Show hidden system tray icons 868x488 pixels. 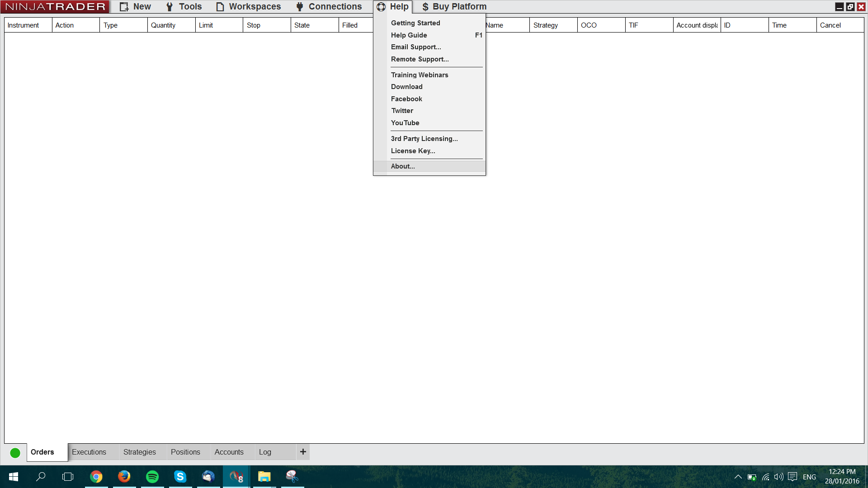pyautogui.click(x=738, y=477)
